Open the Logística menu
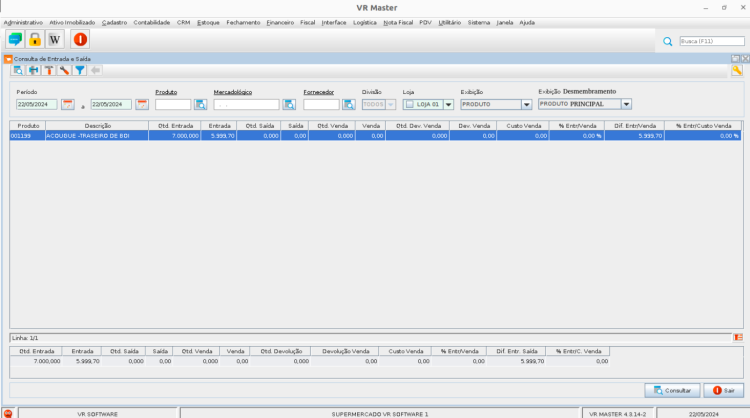Image resolution: width=750 pixels, height=418 pixels. [364, 22]
